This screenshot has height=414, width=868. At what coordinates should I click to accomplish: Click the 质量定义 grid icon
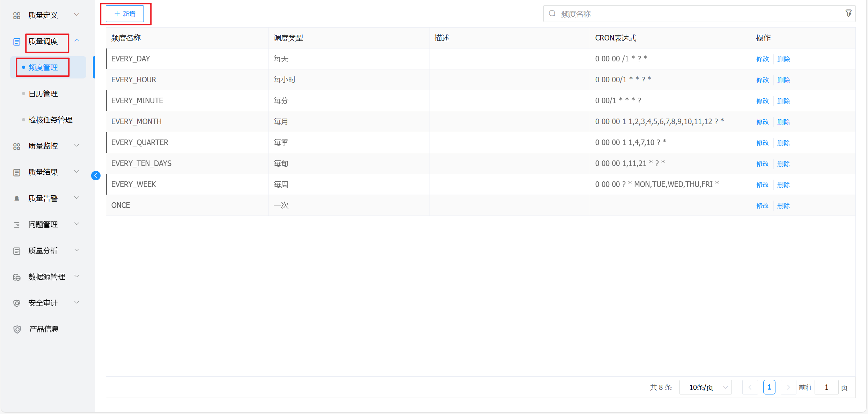16,15
